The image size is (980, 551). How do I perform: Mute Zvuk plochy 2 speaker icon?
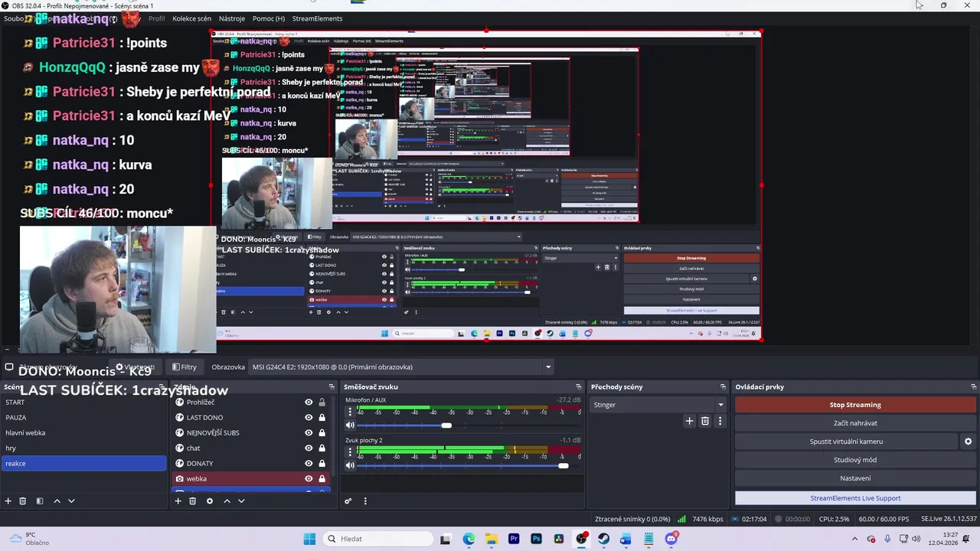(350, 465)
